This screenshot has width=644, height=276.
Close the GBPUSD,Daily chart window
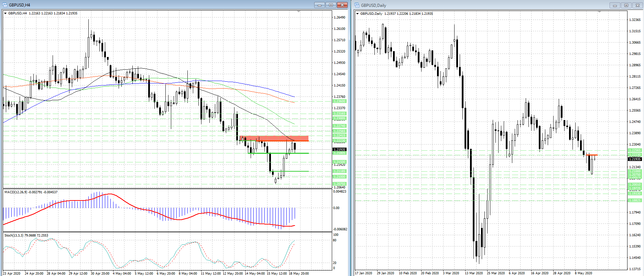[x=637, y=5]
